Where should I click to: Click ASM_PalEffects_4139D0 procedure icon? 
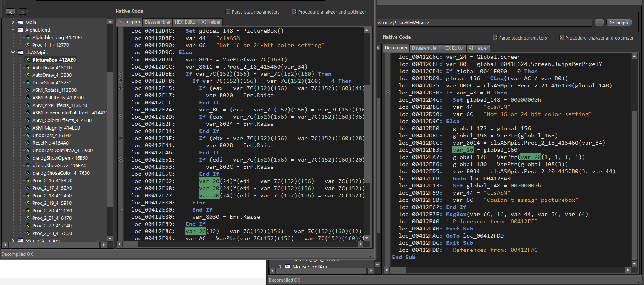28,98
